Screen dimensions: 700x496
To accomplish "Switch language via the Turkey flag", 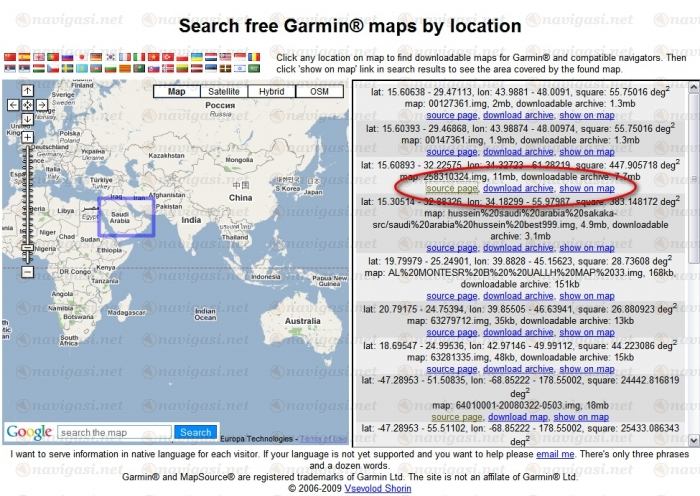I will [x=167, y=57].
